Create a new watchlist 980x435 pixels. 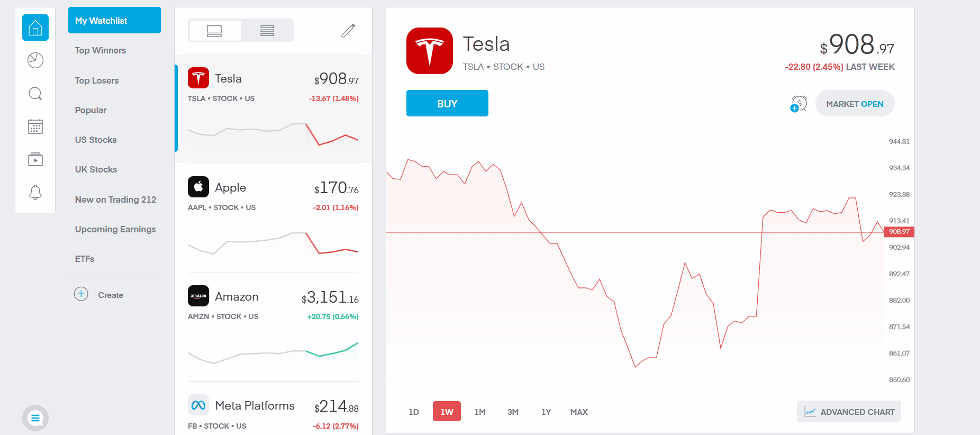[x=99, y=294]
